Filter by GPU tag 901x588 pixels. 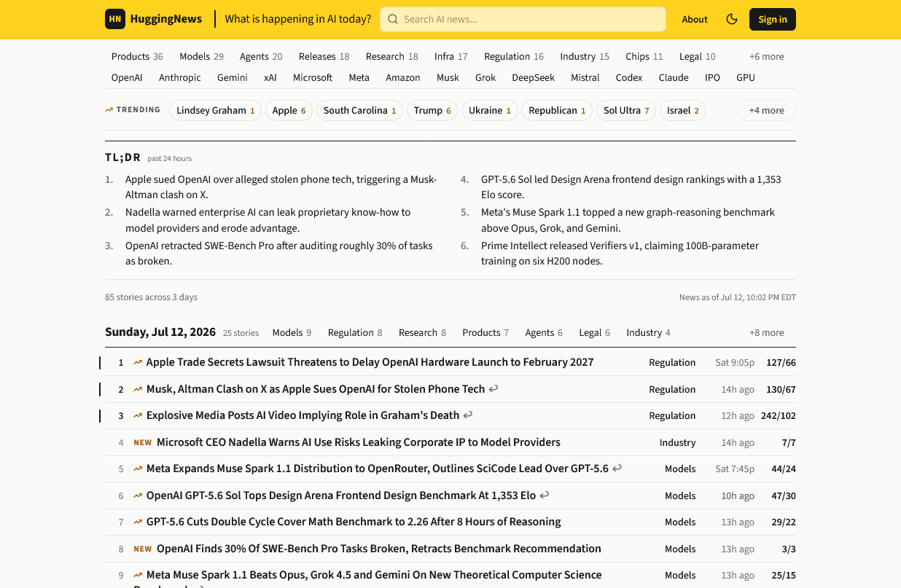746,77
